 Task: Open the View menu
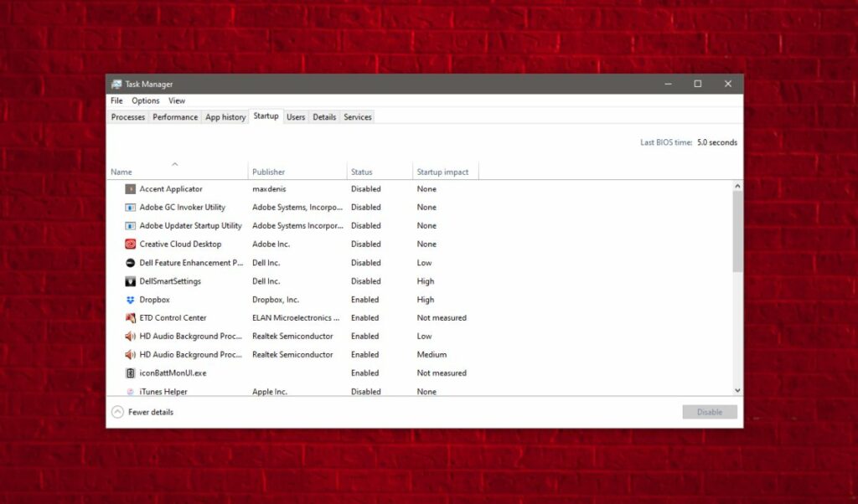176,100
